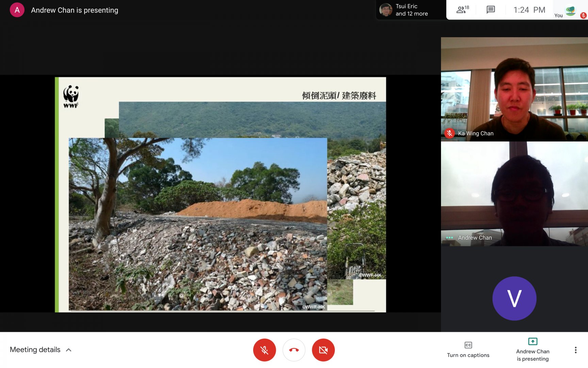Expand Meeting details chevron
The image size is (588, 368).
[69, 350]
